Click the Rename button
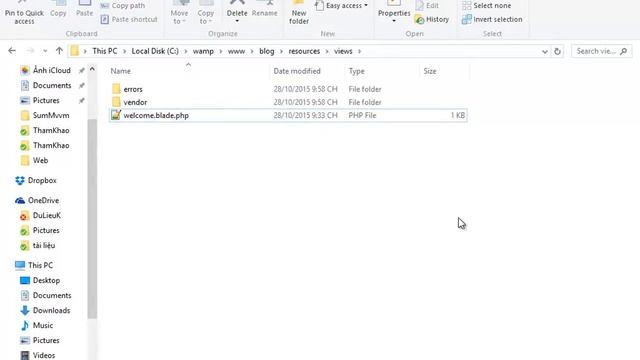640x360 pixels. coord(264,9)
